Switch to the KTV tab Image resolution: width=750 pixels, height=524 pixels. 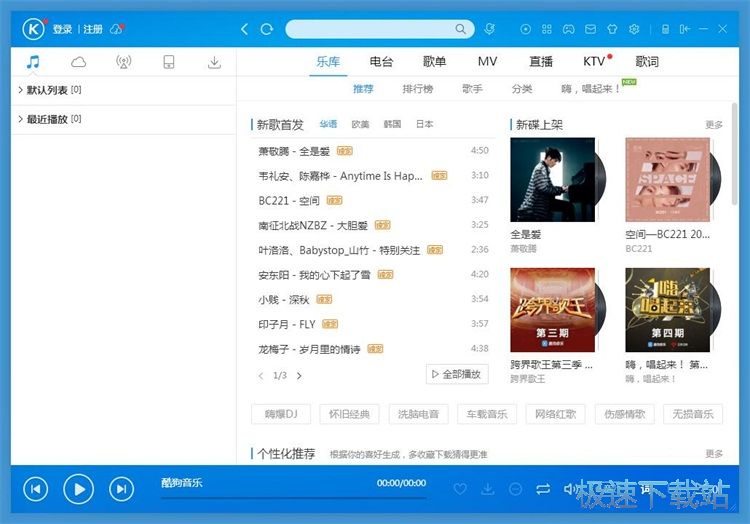(594, 62)
